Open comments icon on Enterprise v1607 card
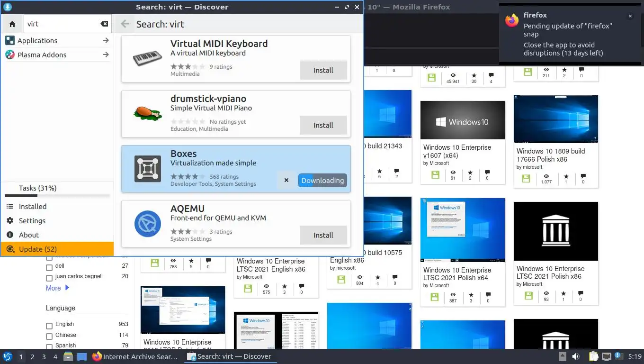644x364 pixels. tap(487, 173)
